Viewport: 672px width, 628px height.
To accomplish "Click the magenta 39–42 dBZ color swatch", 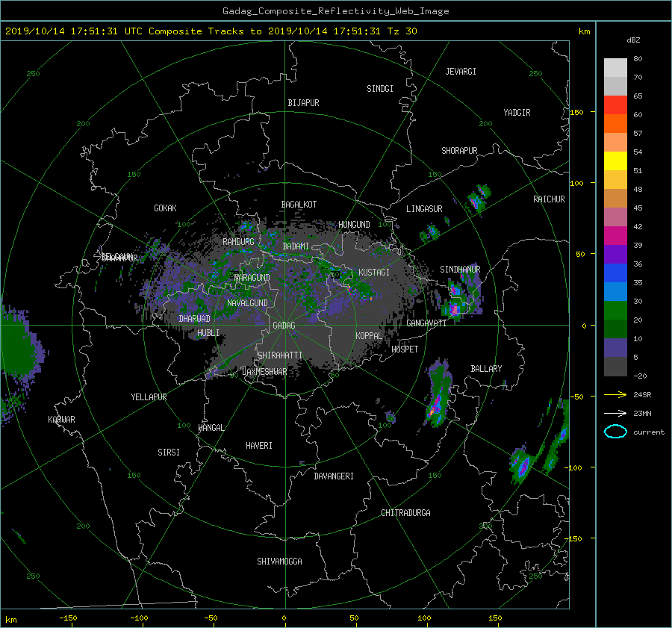I will tap(615, 236).
